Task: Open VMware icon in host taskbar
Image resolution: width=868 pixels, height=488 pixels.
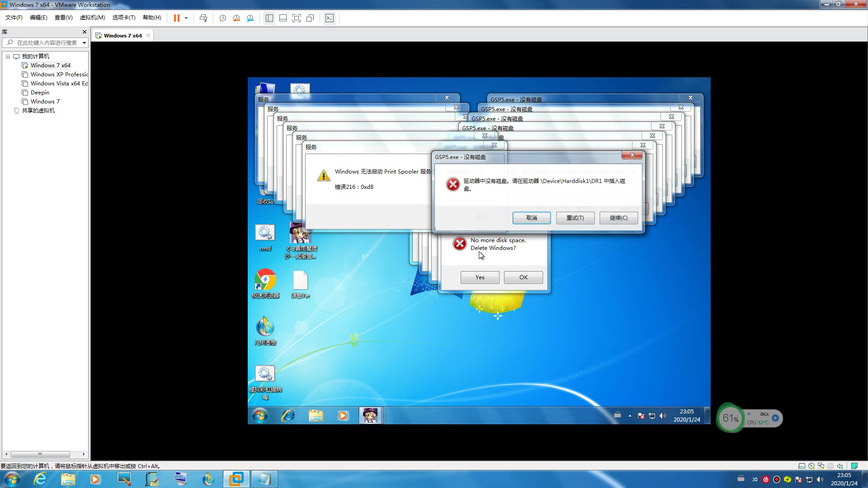Action: pyautogui.click(x=236, y=479)
